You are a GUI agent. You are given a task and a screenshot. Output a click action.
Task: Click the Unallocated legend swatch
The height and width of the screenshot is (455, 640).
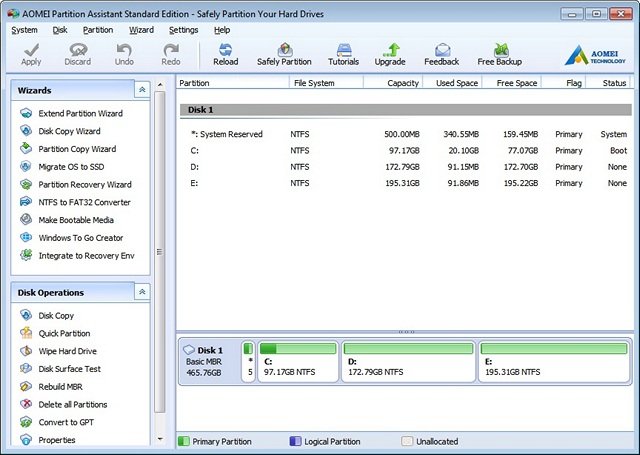[407, 441]
